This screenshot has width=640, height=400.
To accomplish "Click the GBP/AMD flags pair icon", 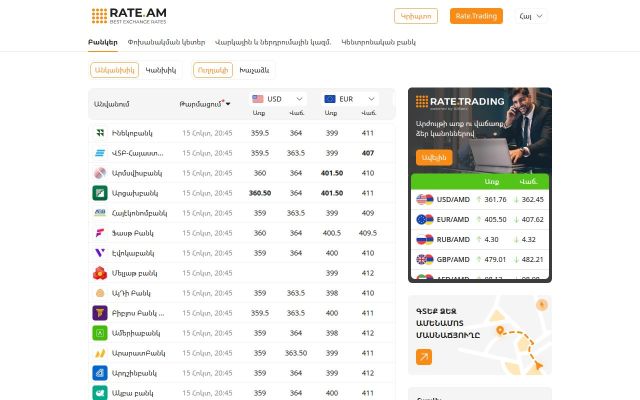I will [424, 260].
